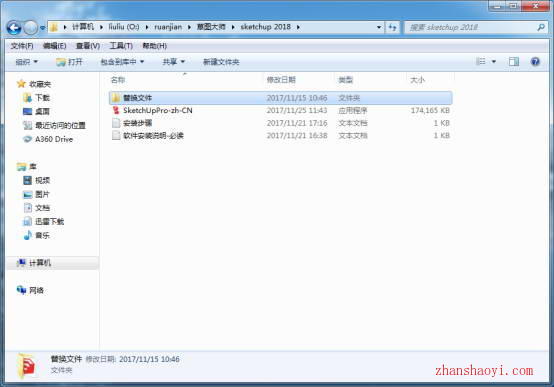Click the SketchUpPro-zh-CN application icon
554x387 pixels.
coord(116,110)
